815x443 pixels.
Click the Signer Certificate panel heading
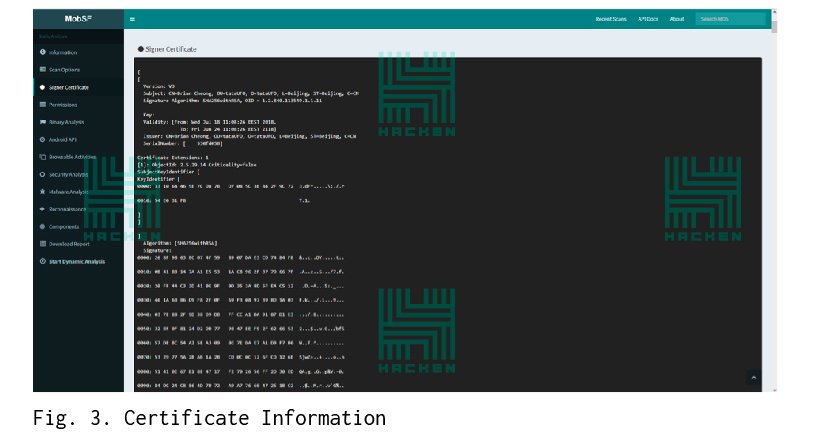167,49
